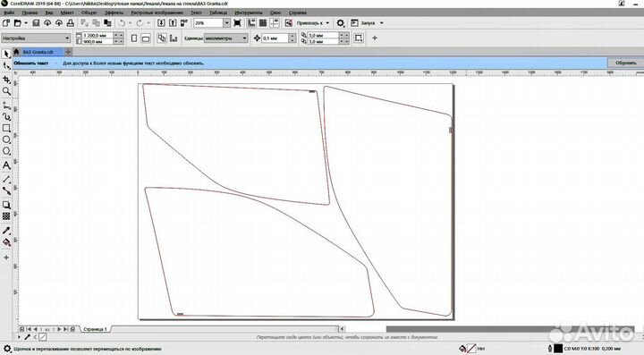Screen dimensions: 644x355
Task: Open the Объект menu
Action: (89, 13)
